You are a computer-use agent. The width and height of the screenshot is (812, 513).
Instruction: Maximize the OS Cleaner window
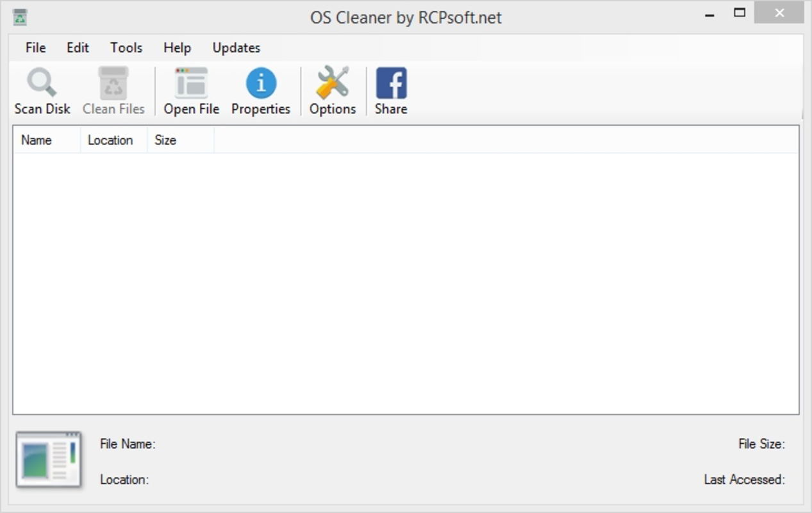point(740,13)
